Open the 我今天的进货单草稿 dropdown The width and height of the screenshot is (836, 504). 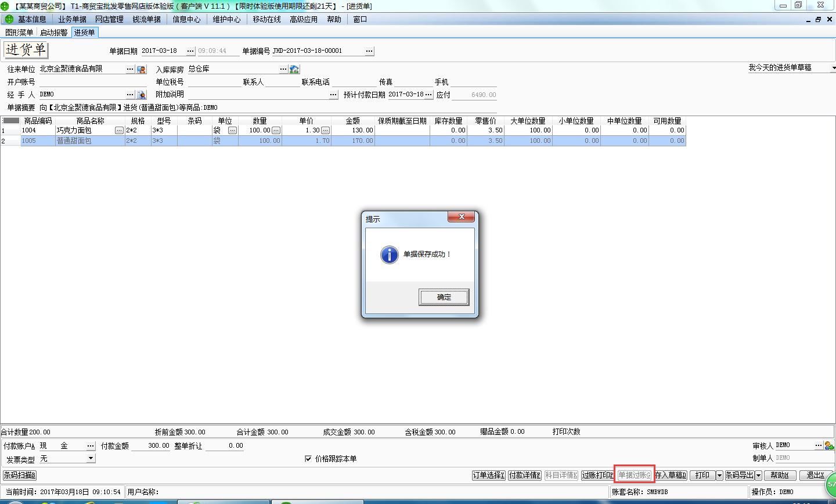click(x=833, y=68)
